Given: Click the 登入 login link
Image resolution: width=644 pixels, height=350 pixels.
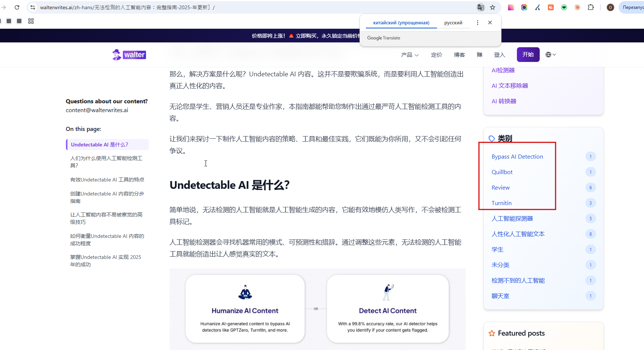Looking at the screenshot, I should [x=500, y=55].
